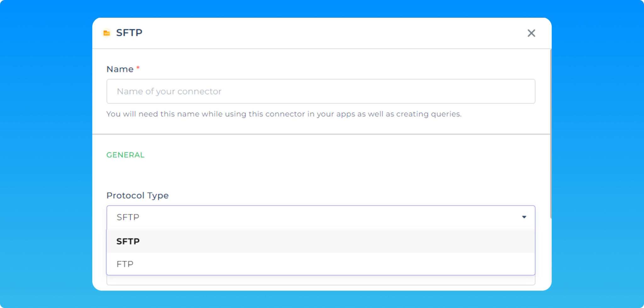Click the Protocol Type dropdown arrow
The image size is (644, 308).
pos(524,217)
